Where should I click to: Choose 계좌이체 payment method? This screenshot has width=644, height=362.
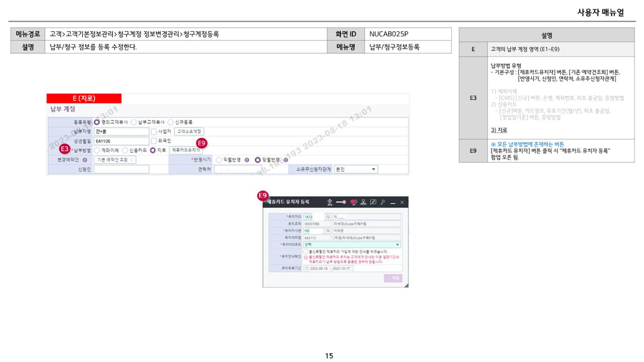click(97, 150)
